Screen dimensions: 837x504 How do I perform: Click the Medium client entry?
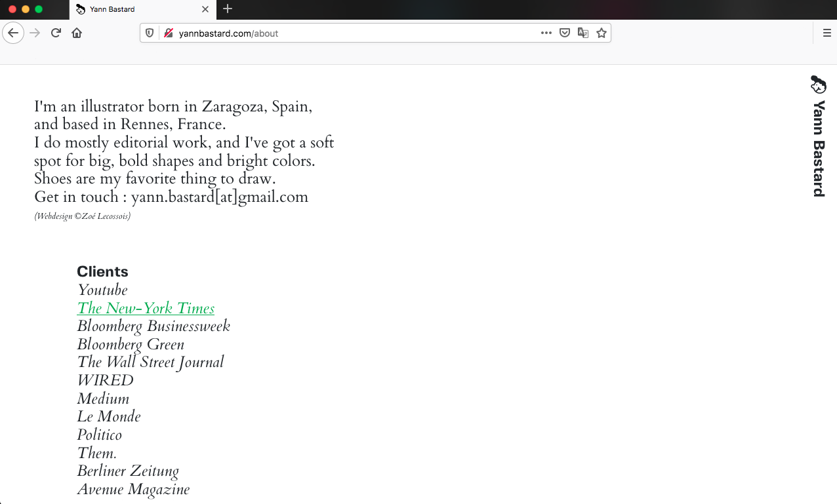[103, 398]
